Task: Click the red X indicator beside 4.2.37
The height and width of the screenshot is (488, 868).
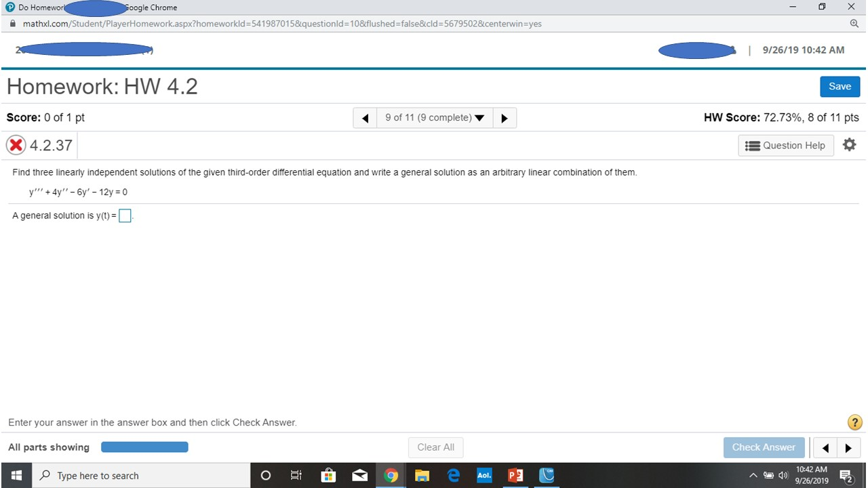Action: pos(15,144)
